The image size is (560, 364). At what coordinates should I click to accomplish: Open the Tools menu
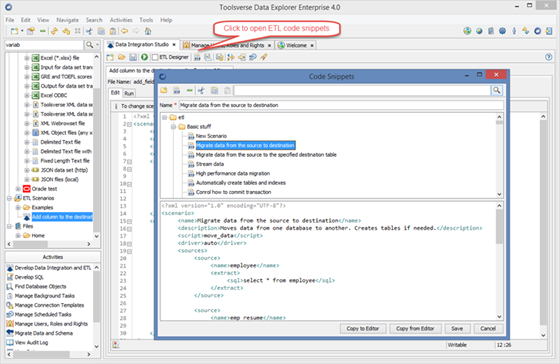pyautogui.click(x=146, y=20)
